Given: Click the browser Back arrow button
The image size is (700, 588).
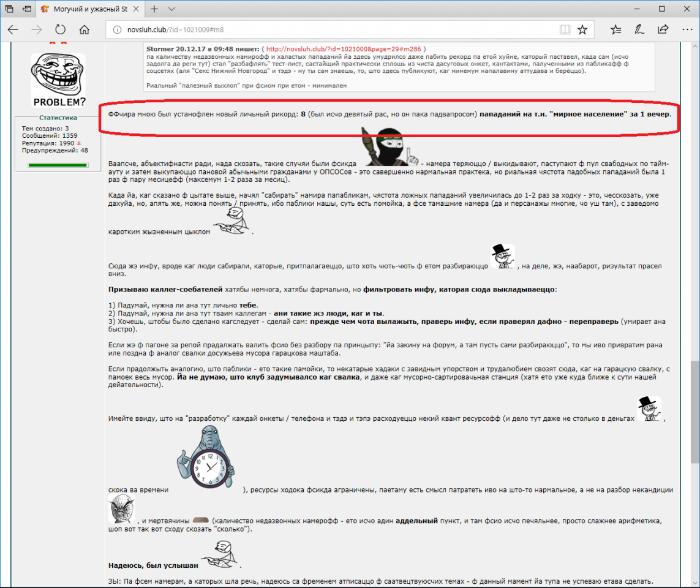Looking at the screenshot, I should (x=13, y=29).
